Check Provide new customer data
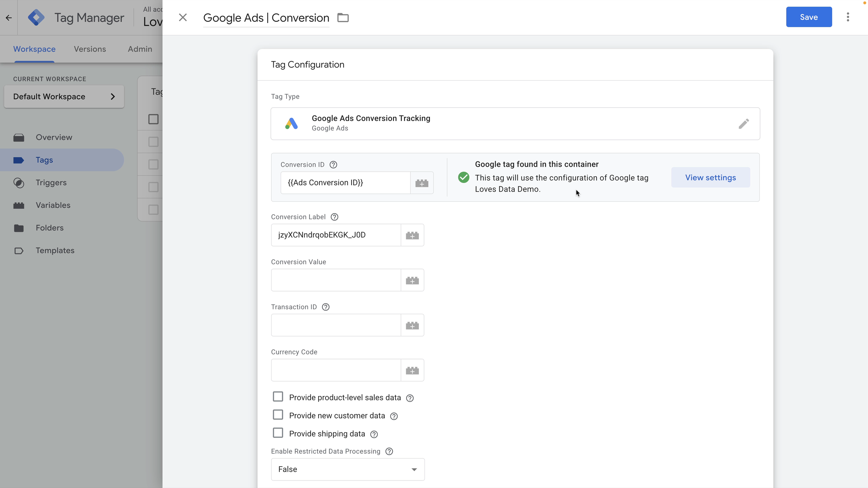Image resolution: width=868 pixels, height=488 pixels. click(278, 414)
